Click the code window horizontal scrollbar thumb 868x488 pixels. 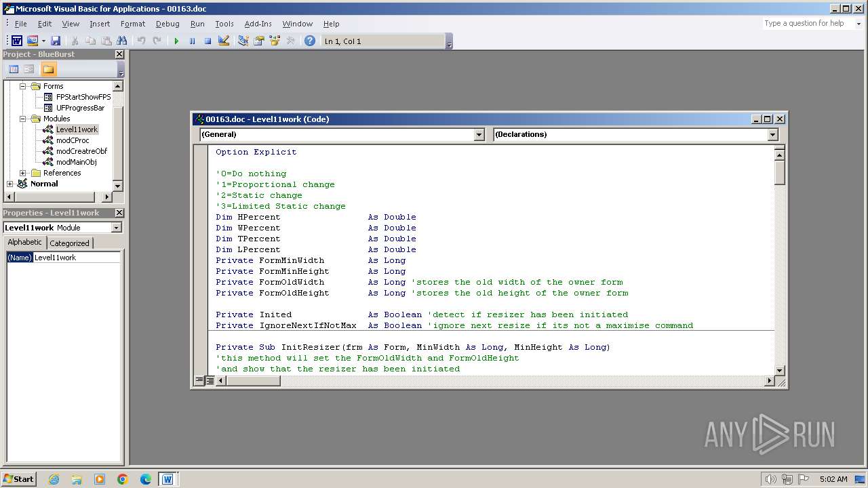click(x=253, y=381)
